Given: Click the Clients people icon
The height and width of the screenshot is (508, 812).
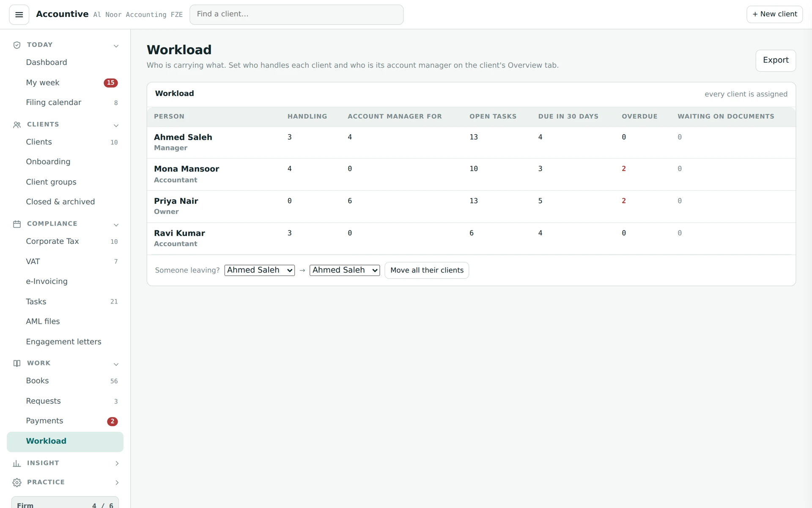Looking at the screenshot, I should [17, 125].
